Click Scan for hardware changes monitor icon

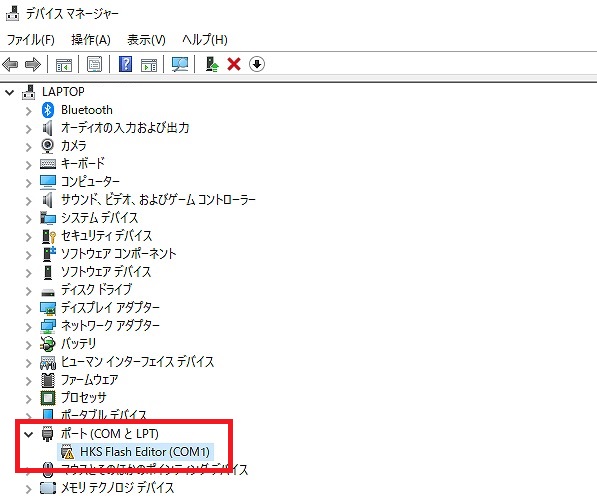[x=180, y=64]
